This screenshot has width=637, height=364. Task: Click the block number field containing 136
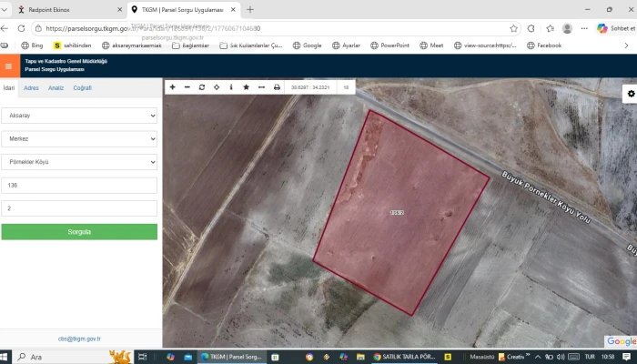click(x=79, y=185)
